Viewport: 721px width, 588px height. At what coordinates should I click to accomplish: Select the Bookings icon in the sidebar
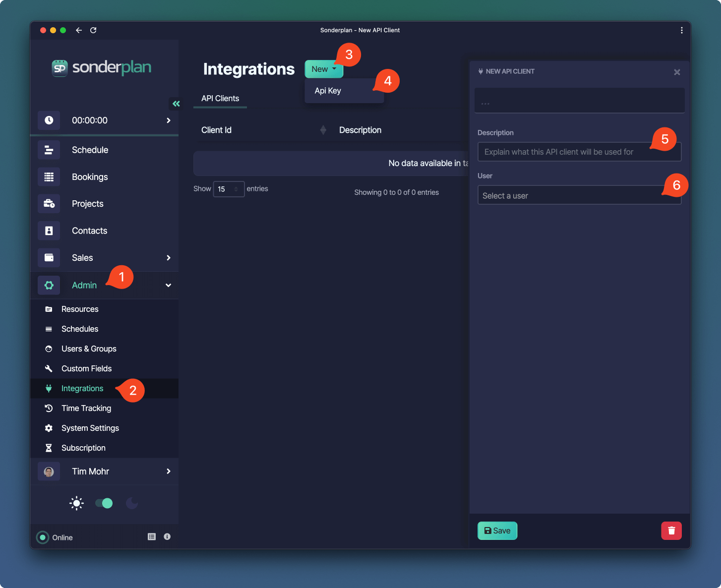(x=49, y=176)
